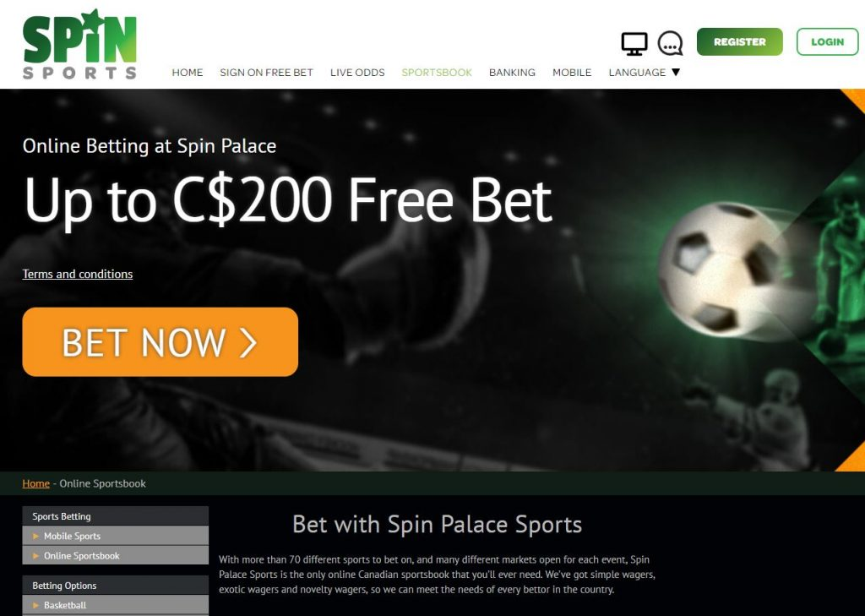Navigate to the Banking page
The height and width of the screenshot is (616, 865).
(512, 73)
